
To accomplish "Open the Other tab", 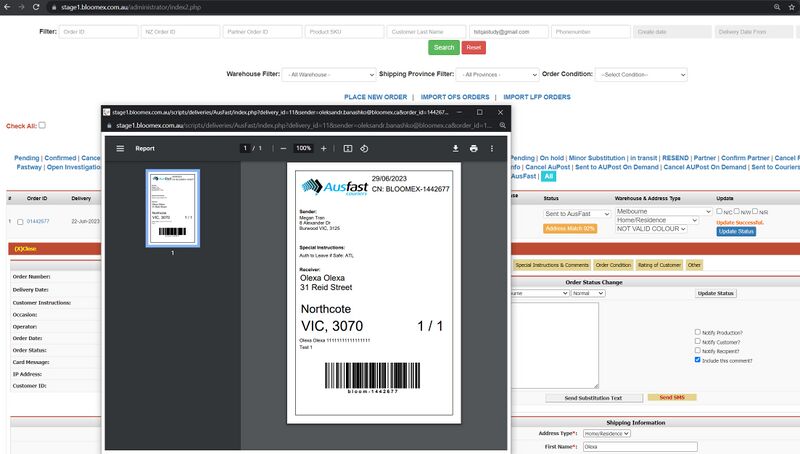I will coord(694,265).
